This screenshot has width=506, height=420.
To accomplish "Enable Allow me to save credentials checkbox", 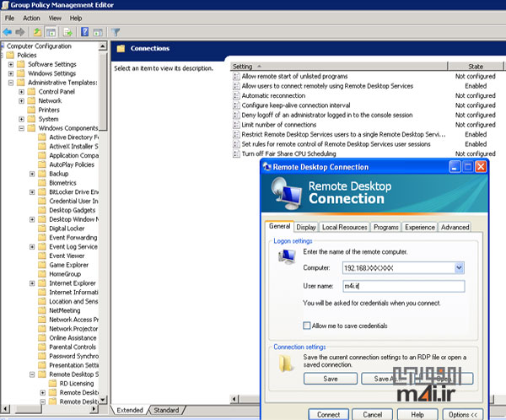I will coord(307,326).
